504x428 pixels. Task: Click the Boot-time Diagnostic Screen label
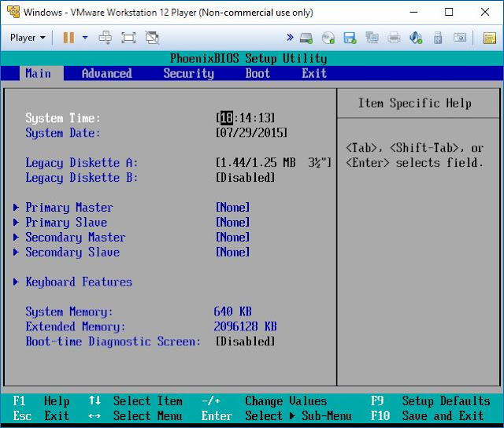point(113,341)
